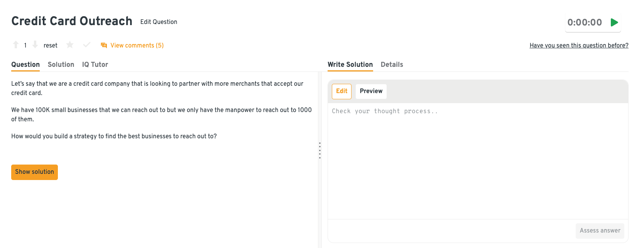Switch the editor to Edit mode

341,91
